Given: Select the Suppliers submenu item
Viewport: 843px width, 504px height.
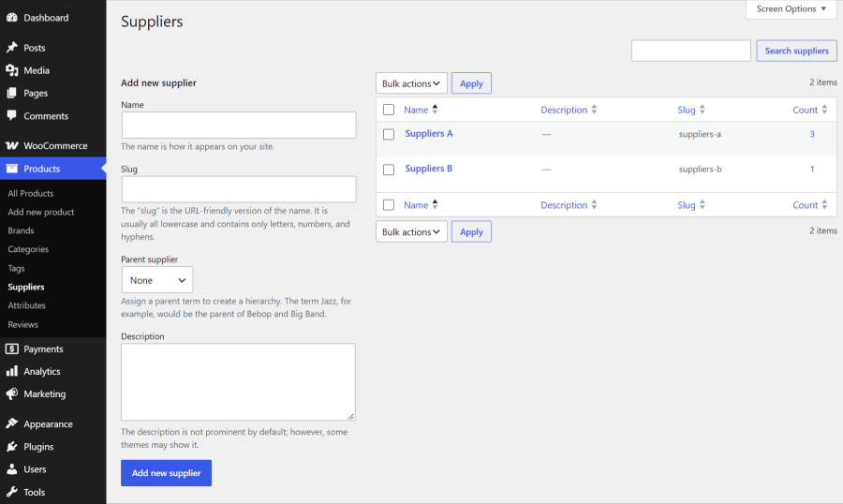Looking at the screenshot, I should click(x=26, y=287).
